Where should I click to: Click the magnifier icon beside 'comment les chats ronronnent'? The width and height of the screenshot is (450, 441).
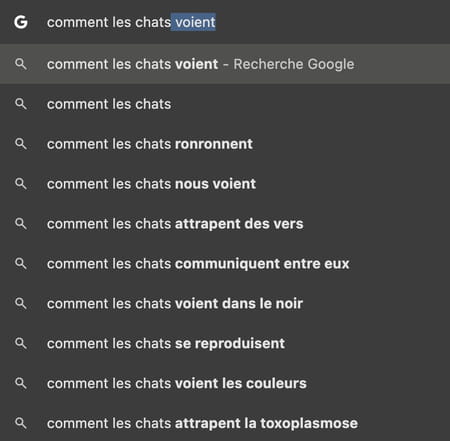(21, 144)
